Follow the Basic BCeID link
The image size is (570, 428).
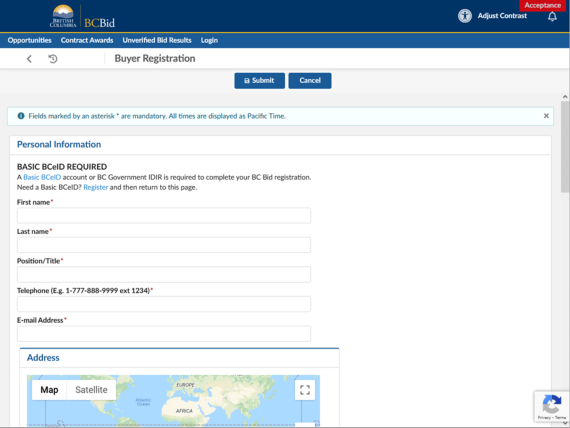pos(42,177)
